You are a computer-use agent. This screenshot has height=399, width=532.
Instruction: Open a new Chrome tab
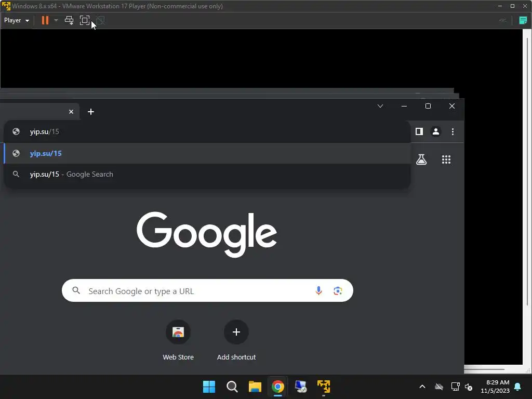point(90,112)
